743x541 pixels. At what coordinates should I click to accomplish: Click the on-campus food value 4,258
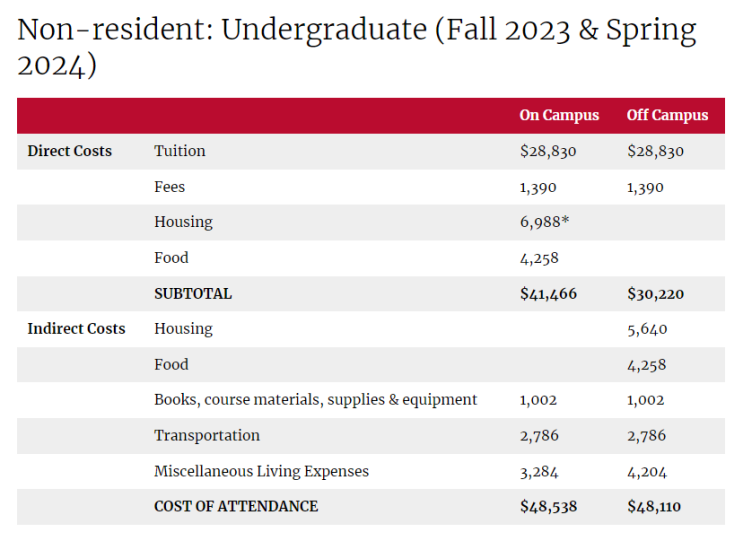tap(539, 258)
